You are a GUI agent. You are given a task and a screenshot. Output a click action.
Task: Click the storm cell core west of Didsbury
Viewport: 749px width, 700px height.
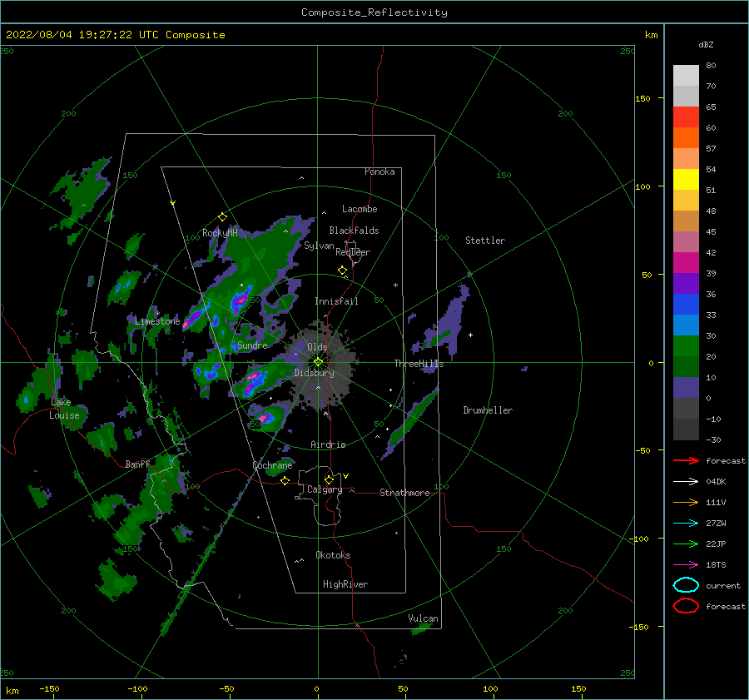254,380
